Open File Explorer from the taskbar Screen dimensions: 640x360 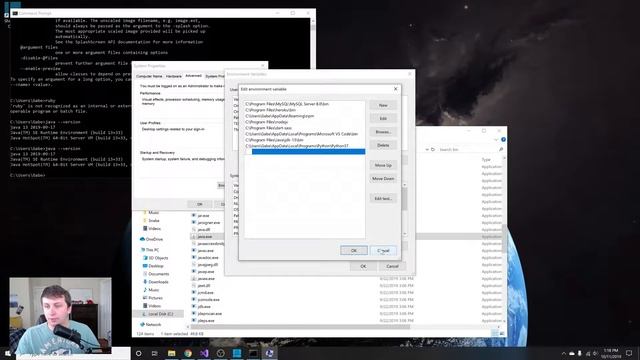(x=171, y=353)
